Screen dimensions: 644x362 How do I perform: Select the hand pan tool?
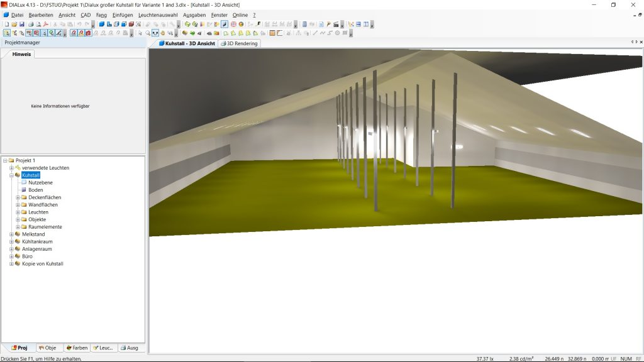[163, 33]
